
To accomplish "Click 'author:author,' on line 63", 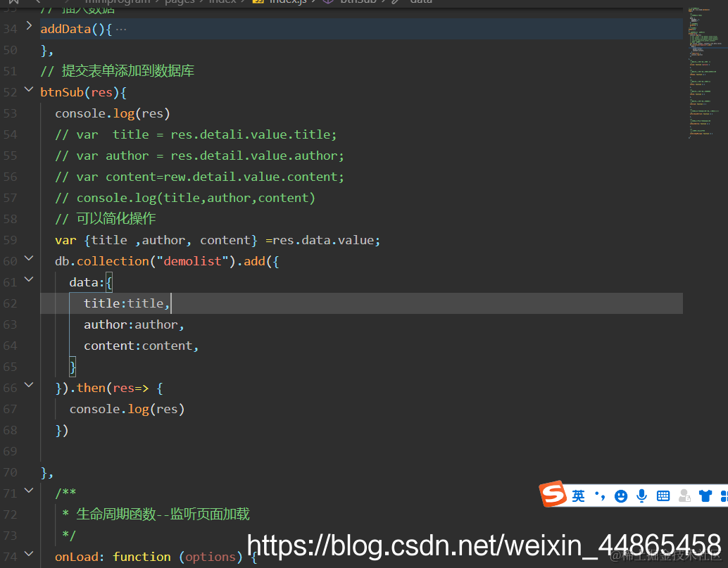I will click(134, 325).
